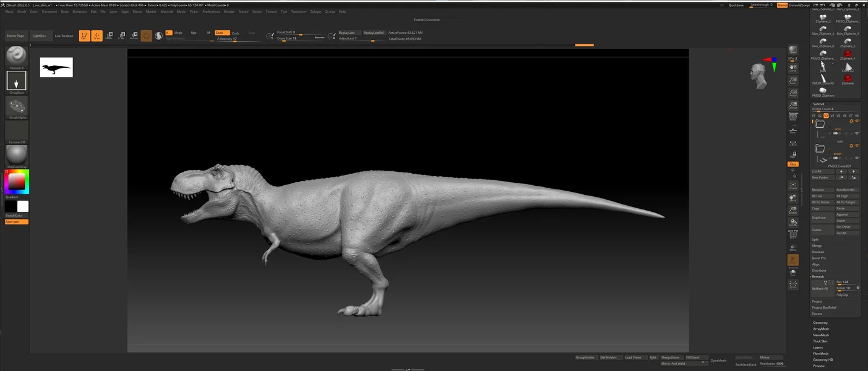
Task: Select the Move transform tool
Action: pos(109,36)
